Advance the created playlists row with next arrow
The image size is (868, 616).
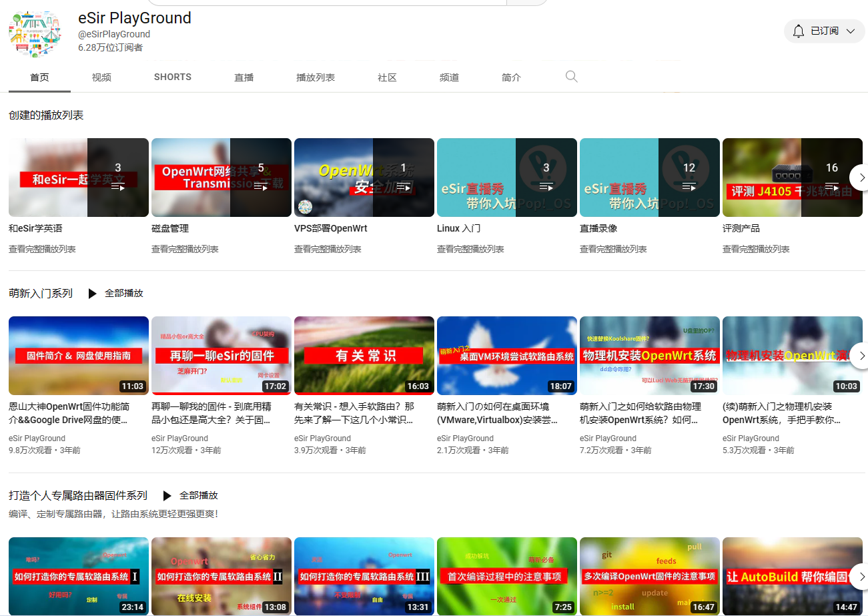[x=861, y=178]
